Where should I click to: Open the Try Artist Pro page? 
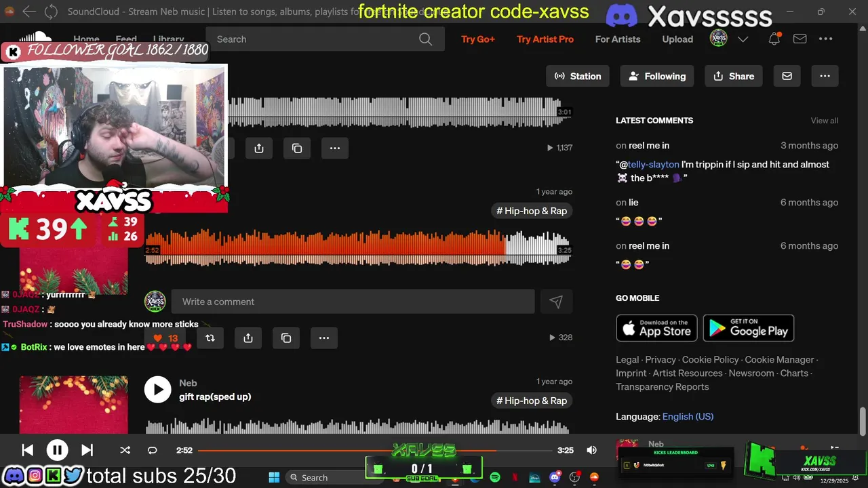click(545, 39)
